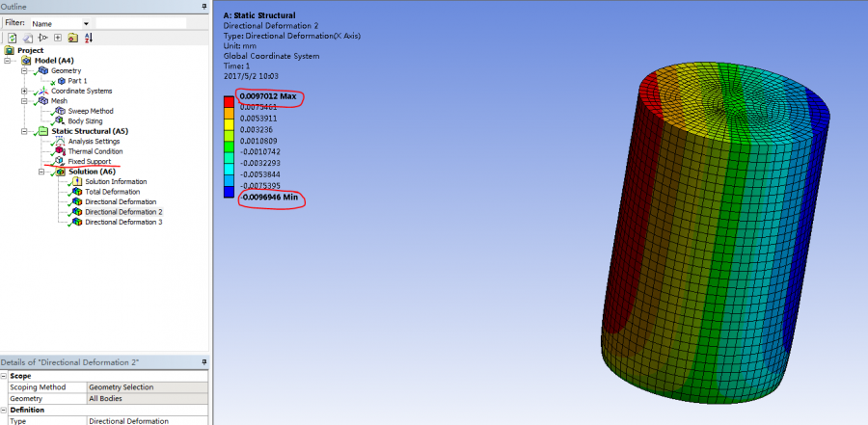
Task: Select the Geometry node icon
Action: 43,70
